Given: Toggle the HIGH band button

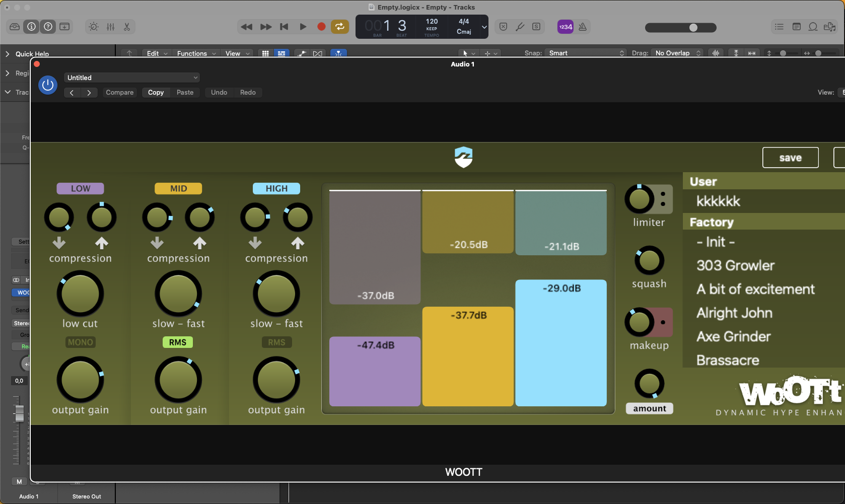Looking at the screenshot, I should click(276, 188).
